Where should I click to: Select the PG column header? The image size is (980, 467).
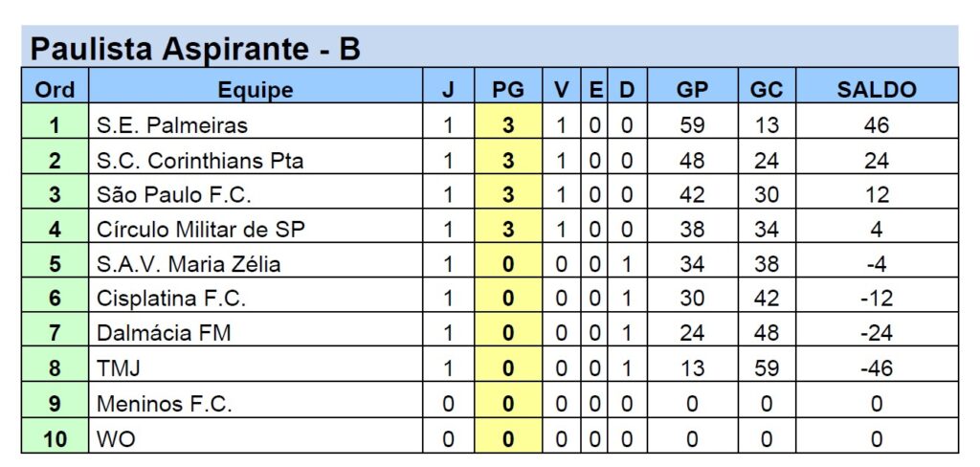(x=507, y=90)
